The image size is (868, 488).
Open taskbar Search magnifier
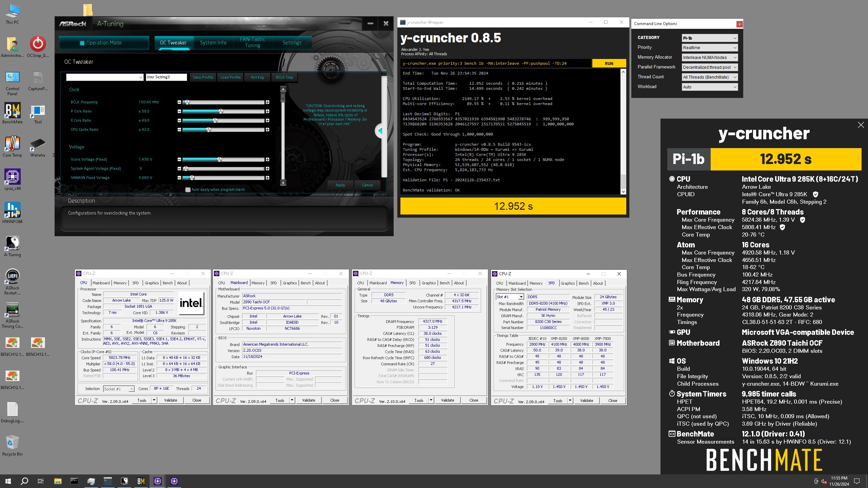(24, 481)
